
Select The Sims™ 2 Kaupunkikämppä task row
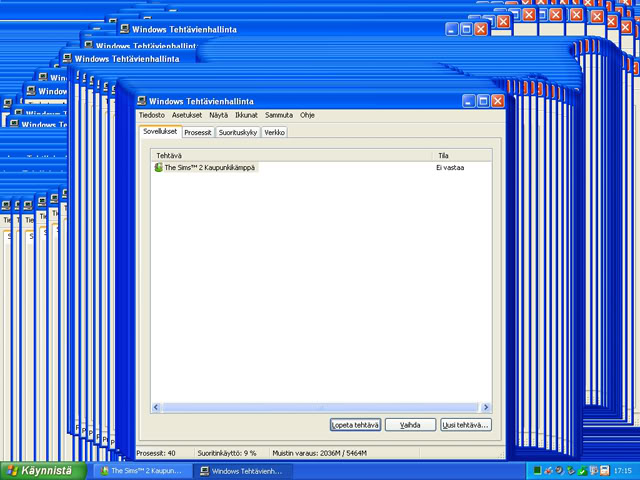click(x=321, y=167)
